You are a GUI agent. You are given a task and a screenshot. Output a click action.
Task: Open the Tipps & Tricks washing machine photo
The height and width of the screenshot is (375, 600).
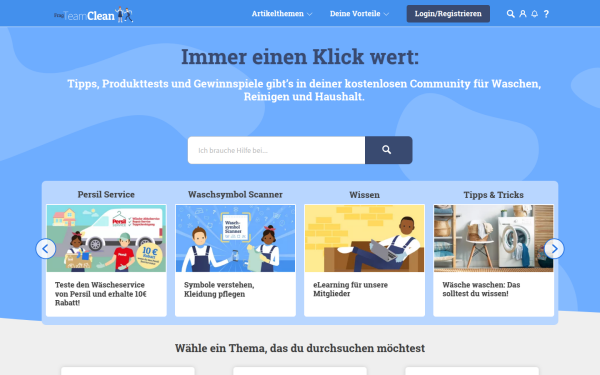pos(493,238)
